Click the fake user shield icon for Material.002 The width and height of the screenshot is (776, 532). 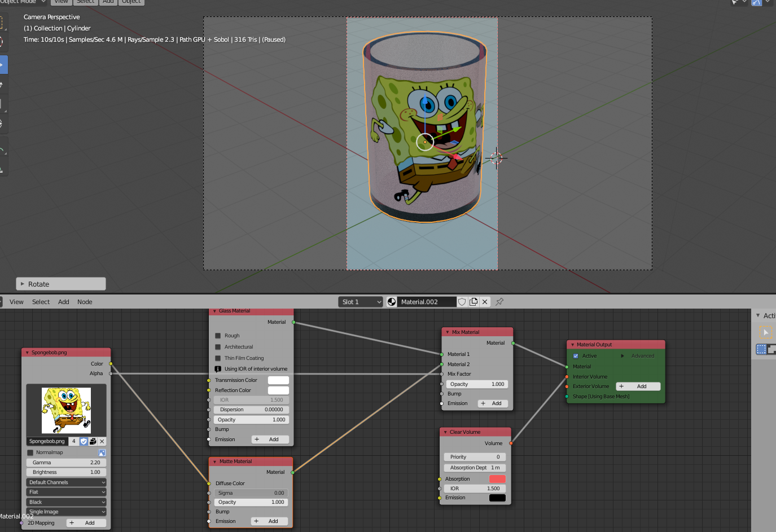pyautogui.click(x=462, y=302)
